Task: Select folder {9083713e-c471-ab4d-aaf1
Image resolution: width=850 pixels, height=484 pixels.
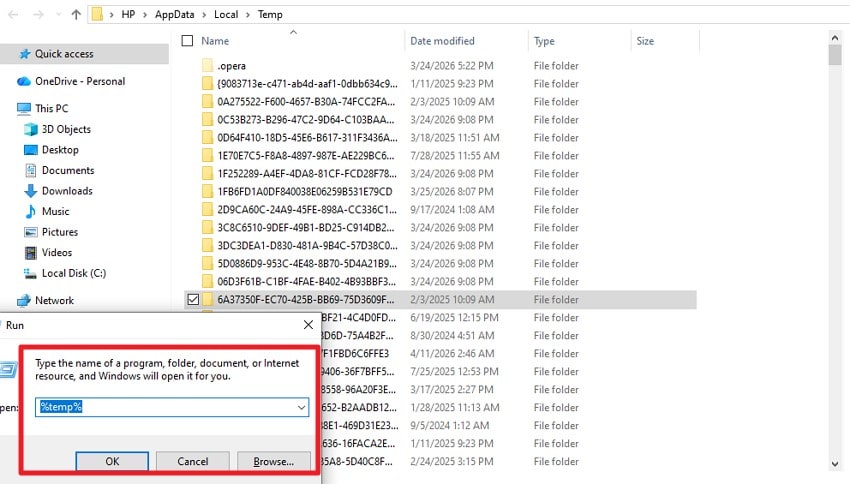Action: pos(307,83)
